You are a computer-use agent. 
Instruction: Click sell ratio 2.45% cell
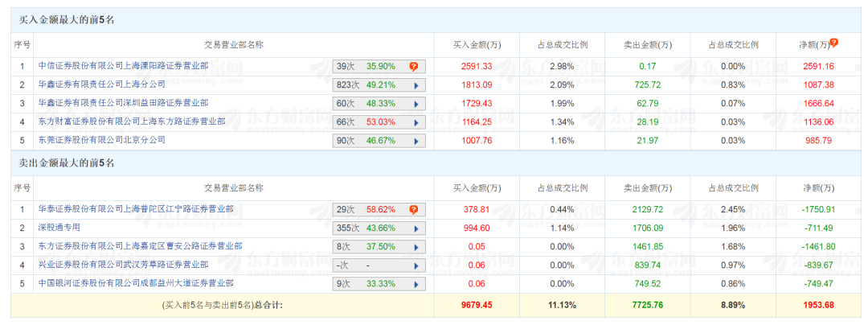click(732, 210)
